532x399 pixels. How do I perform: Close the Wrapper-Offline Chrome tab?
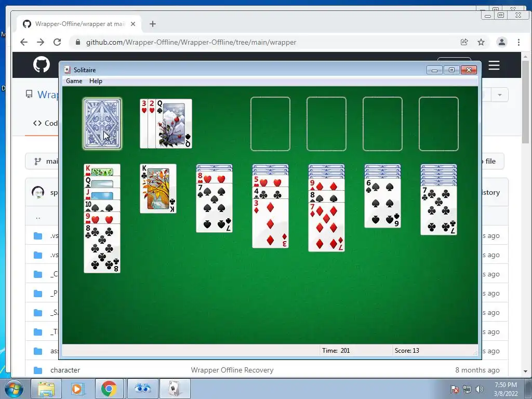point(133,24)
